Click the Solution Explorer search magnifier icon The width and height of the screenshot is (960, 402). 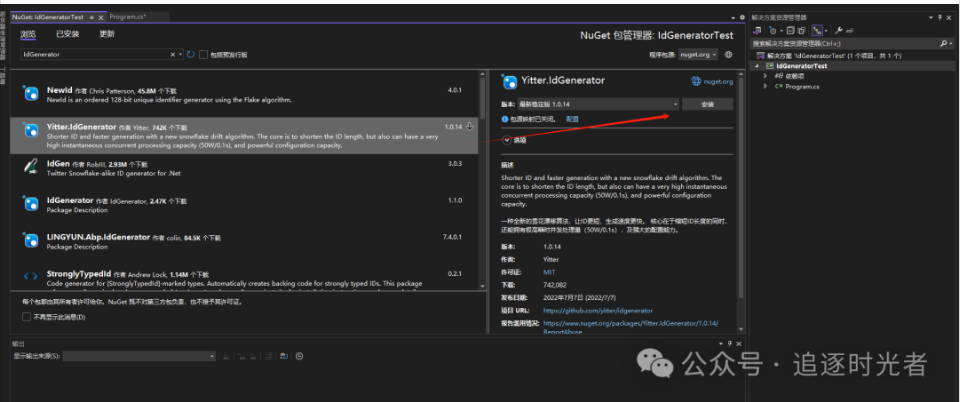(943, 43)
